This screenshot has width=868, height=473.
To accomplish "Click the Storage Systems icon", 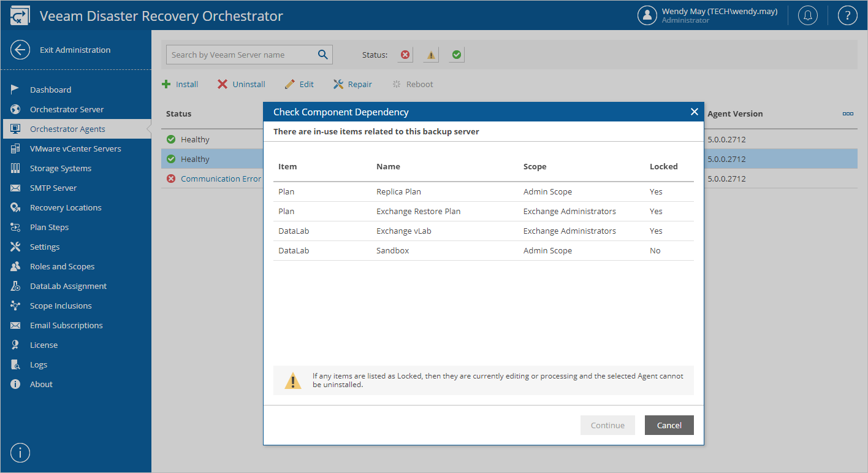I will (x=16, y=168).
